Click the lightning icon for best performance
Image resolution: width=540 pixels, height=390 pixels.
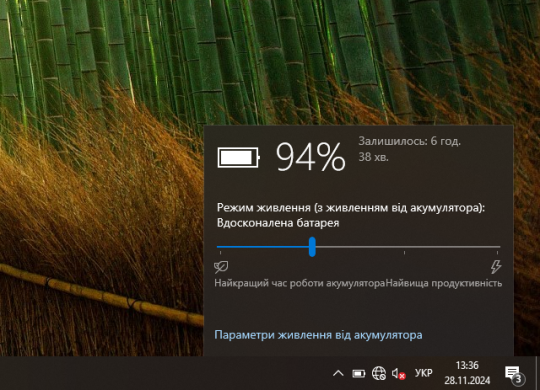point(496,267)
